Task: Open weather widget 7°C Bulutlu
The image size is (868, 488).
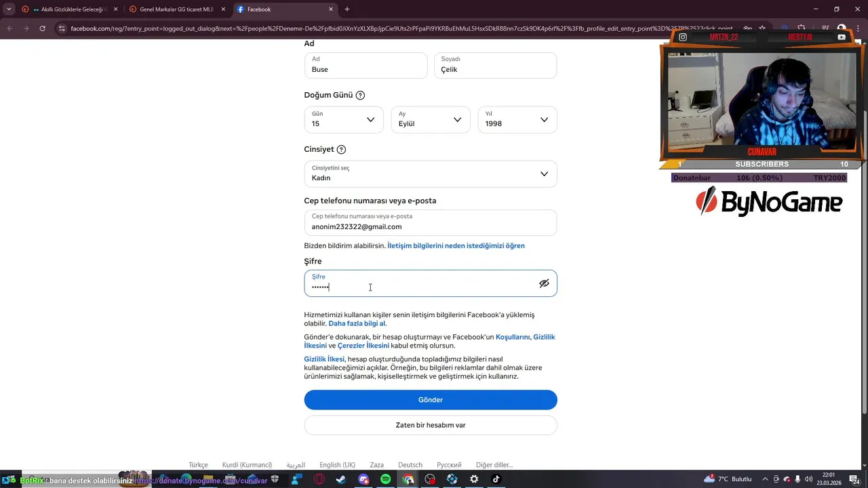Action: tap(727, 479)
